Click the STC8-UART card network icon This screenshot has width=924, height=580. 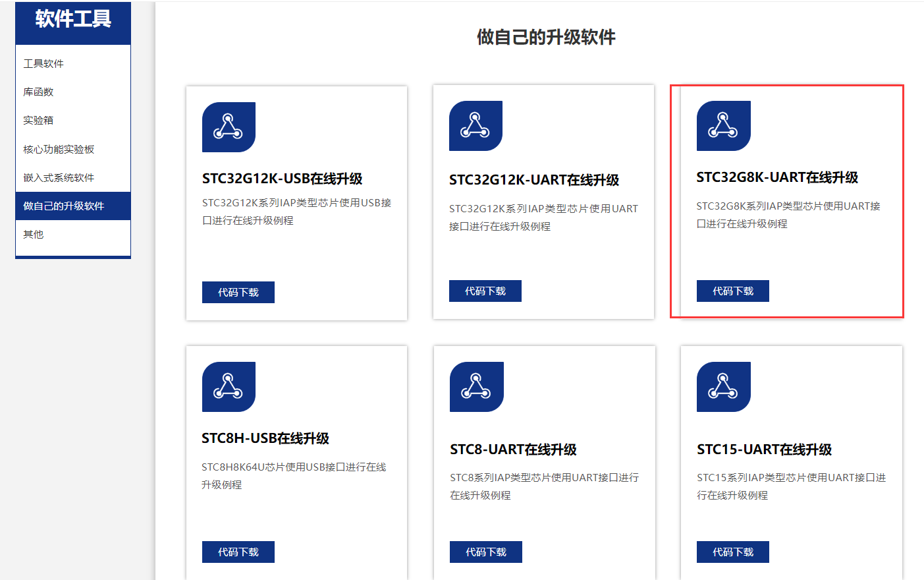476,387
